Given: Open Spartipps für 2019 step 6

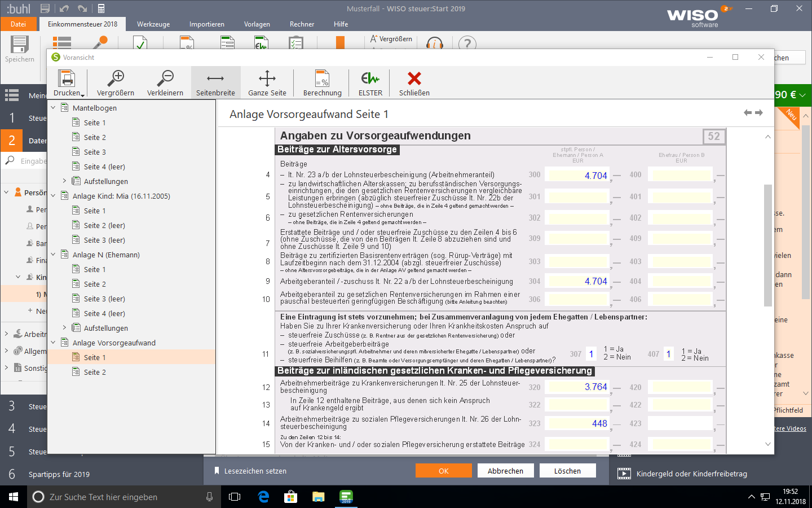Looking at the screenshot, I should click(x=59, y=474).
